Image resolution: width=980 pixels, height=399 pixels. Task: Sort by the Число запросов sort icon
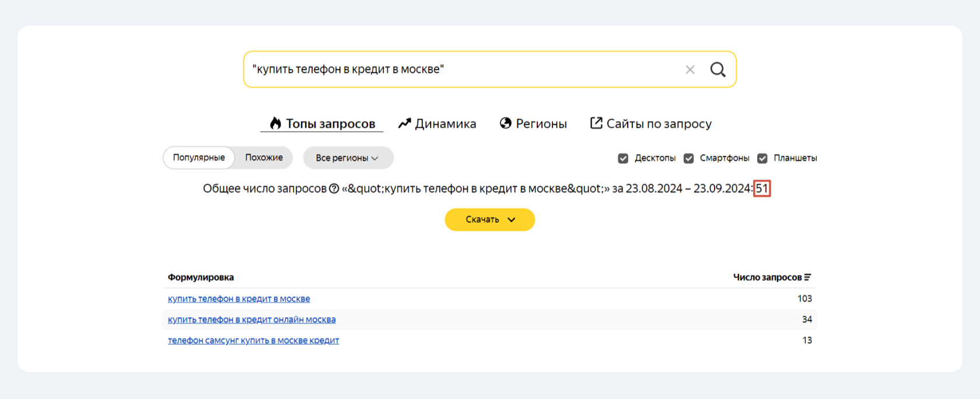coord(808,277)
